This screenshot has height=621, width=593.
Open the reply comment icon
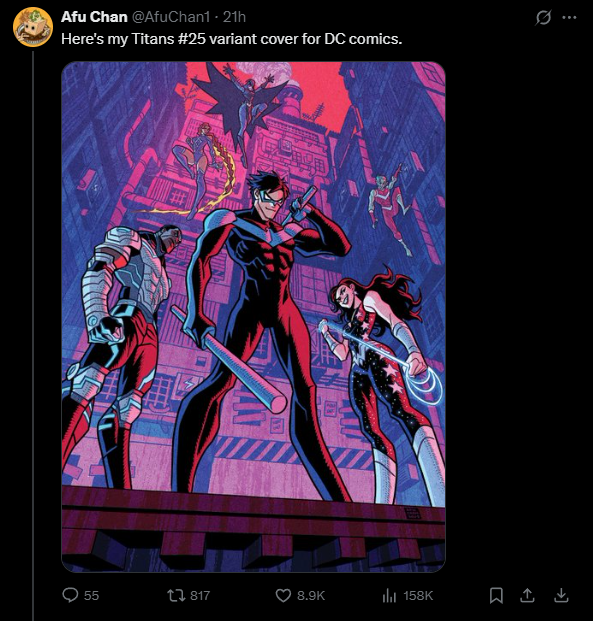[71, 595]
